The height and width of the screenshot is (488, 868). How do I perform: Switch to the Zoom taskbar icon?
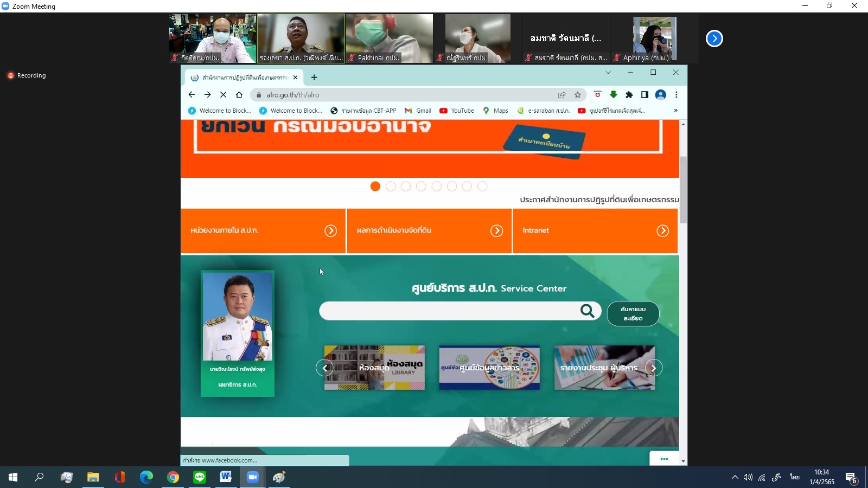(253, 477)
